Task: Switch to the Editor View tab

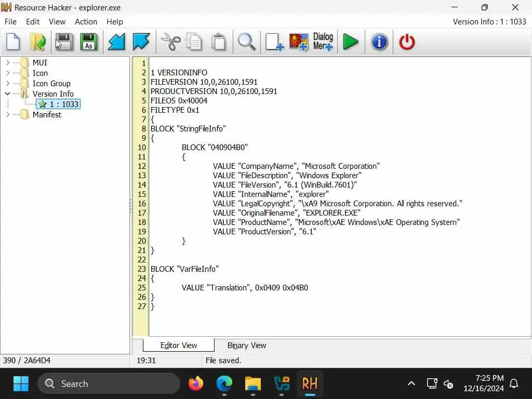Action: [x=179, y=345]
